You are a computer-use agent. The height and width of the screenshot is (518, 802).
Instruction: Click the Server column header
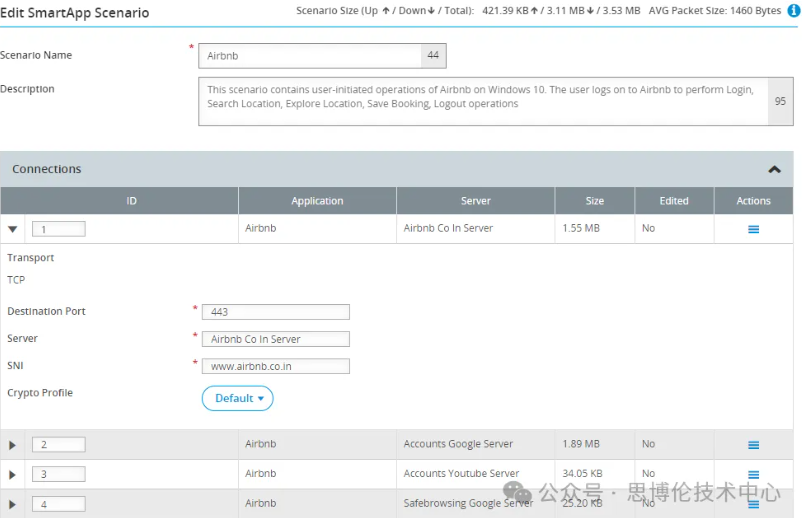[x=475, y=201]
